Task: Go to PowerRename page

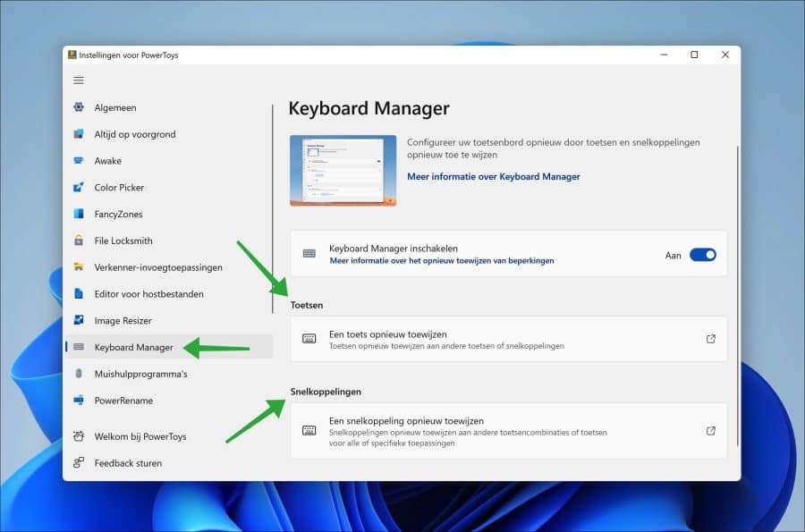Action: click(169, 401)
